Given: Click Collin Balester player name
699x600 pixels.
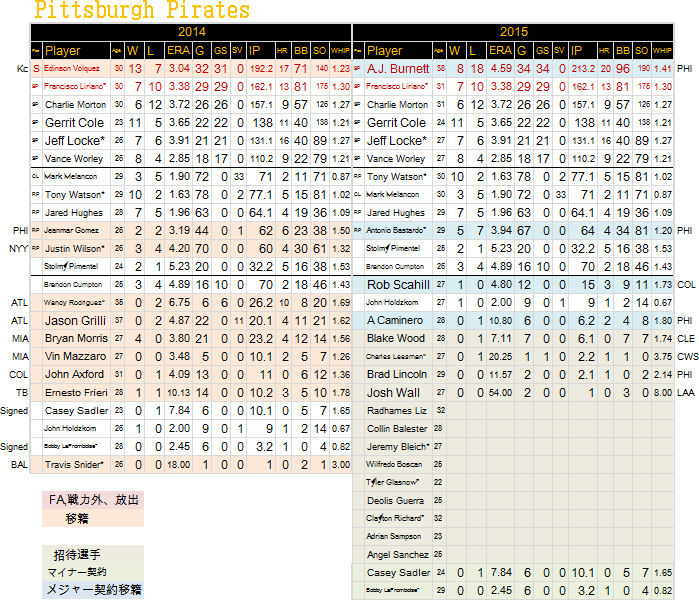Looking at the screenshot, I should [397, 428].
